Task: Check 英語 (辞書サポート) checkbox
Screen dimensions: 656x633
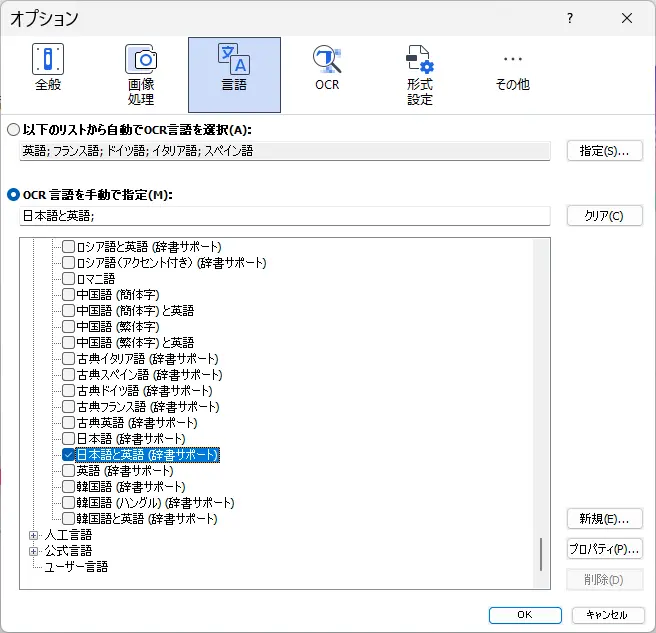Action: click(x=68, y=471)
